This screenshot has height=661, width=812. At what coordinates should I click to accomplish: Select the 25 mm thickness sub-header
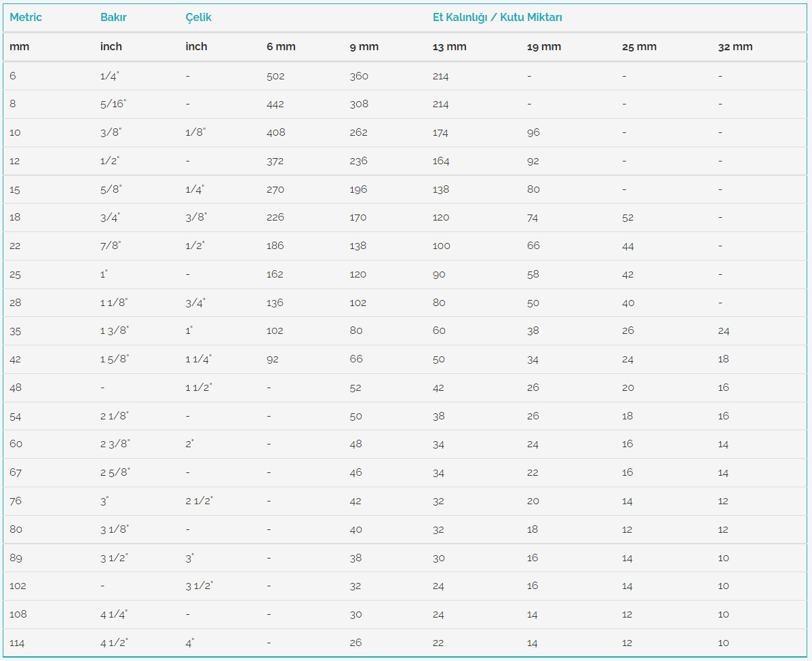tap(639, 47)
